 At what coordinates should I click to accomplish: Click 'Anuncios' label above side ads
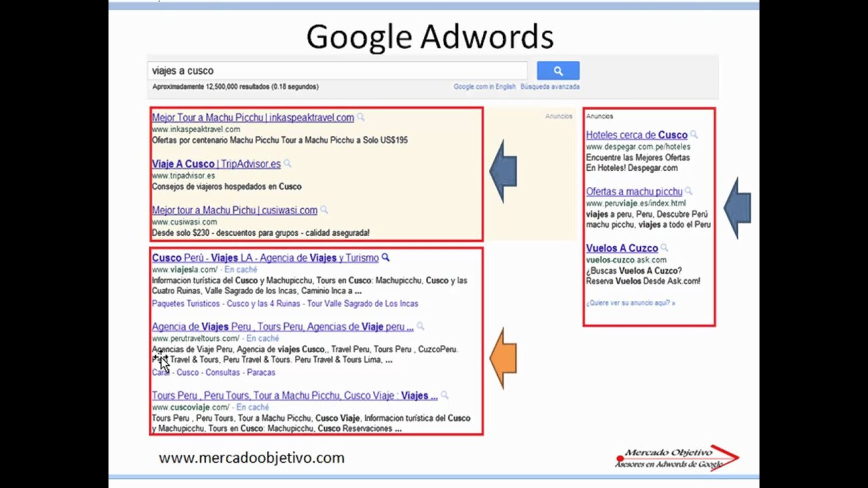[599, 117]
